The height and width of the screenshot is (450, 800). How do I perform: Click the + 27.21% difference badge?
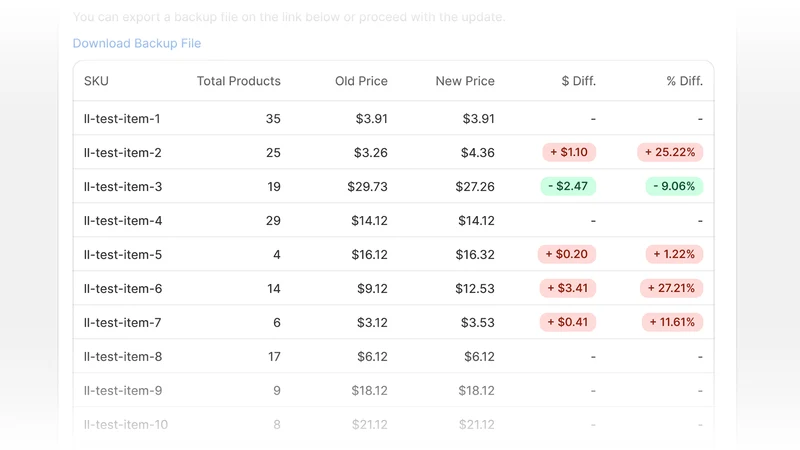click(x=671, y=288)
